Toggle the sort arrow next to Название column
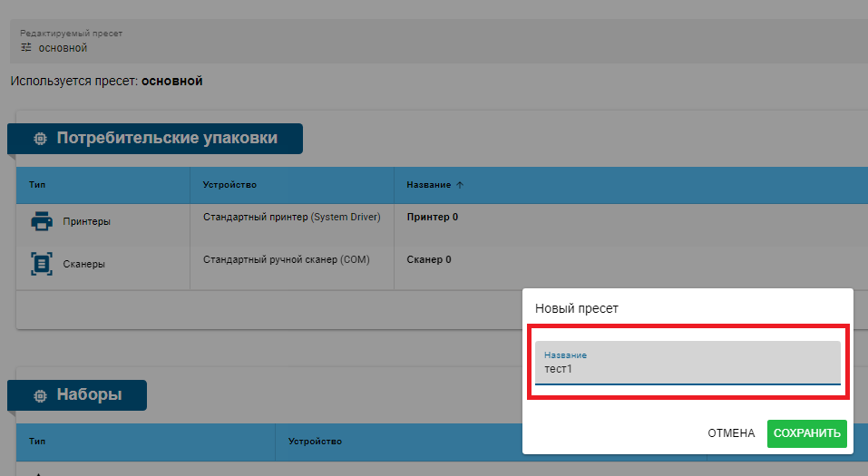Viewport: 868px width, 476px height. [x=460, y=185]
